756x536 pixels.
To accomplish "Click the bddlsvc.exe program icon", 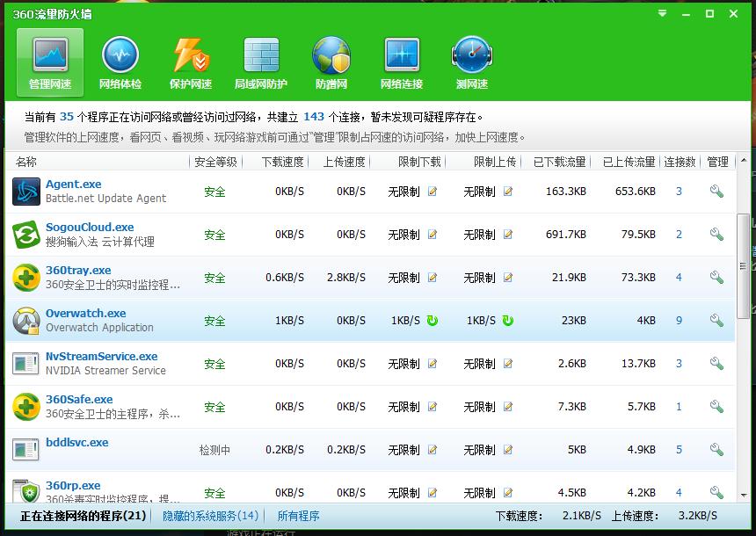I will click(24, 449).
